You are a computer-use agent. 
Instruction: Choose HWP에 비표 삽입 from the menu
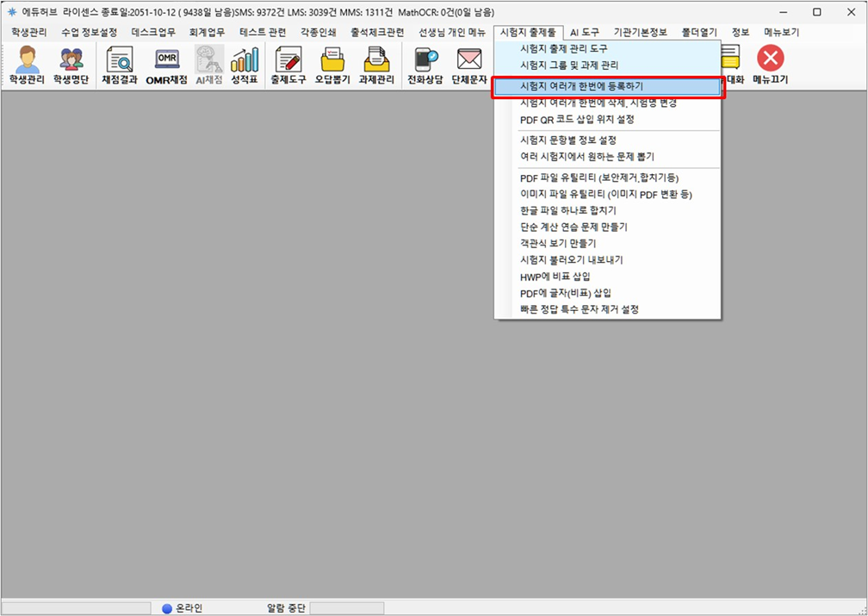555,277
